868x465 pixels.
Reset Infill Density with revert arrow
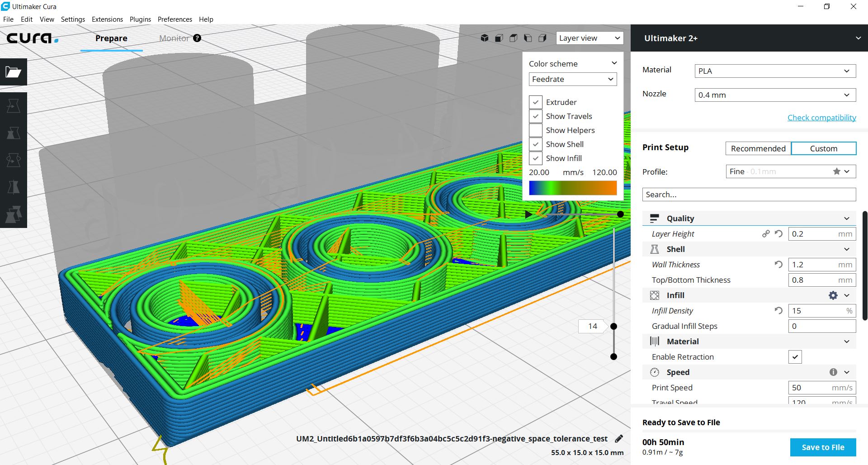pos(778,311)
